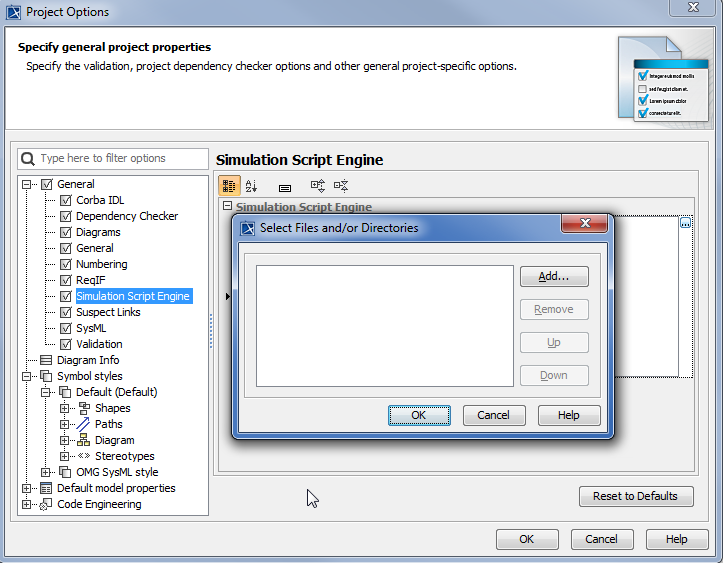The width and height of the screenshot is (723, 563).
Task: Expand the Shapes node
Action: 64,408
